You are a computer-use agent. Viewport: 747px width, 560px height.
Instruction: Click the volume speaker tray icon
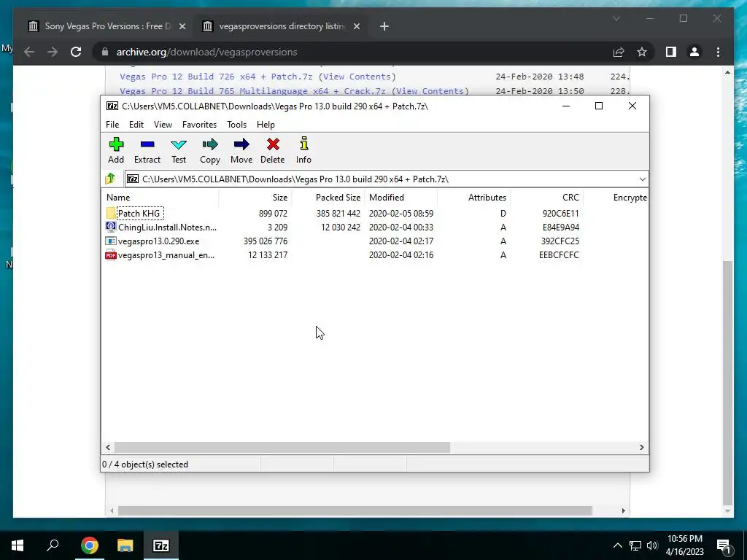[652, 545]
